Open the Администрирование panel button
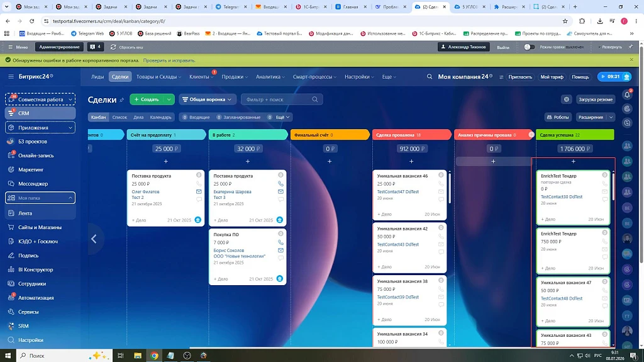This screenshot has height=362, width=644. click(x=60, y=47)
